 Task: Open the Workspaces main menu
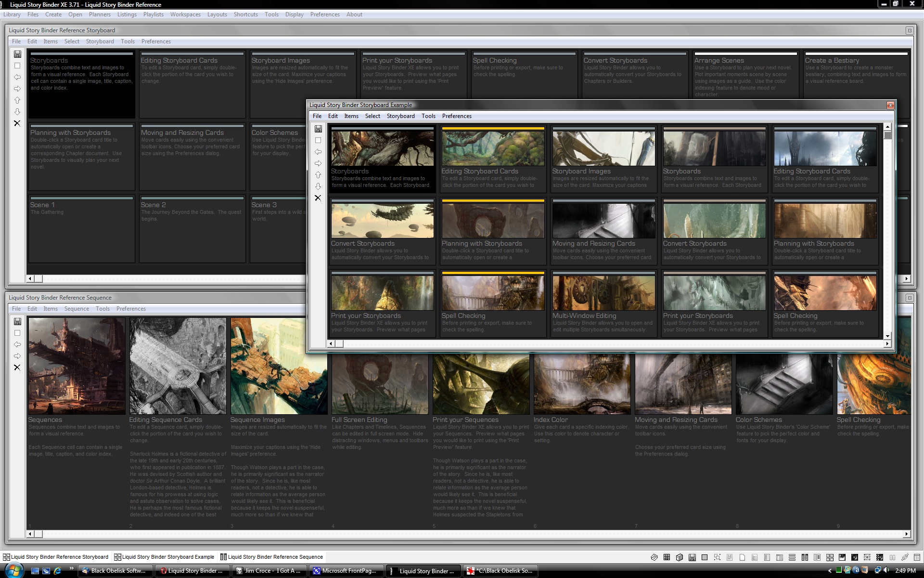click(x=185, y=14)
